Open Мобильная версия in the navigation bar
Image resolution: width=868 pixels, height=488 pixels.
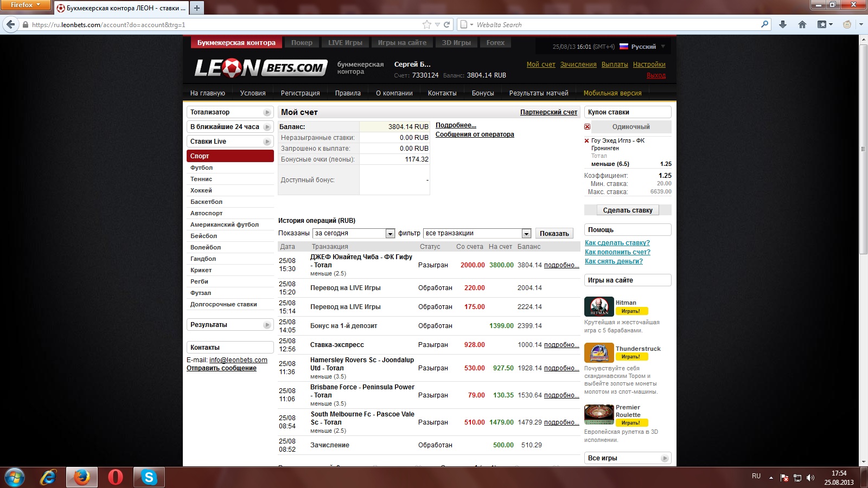click(612, 93)
